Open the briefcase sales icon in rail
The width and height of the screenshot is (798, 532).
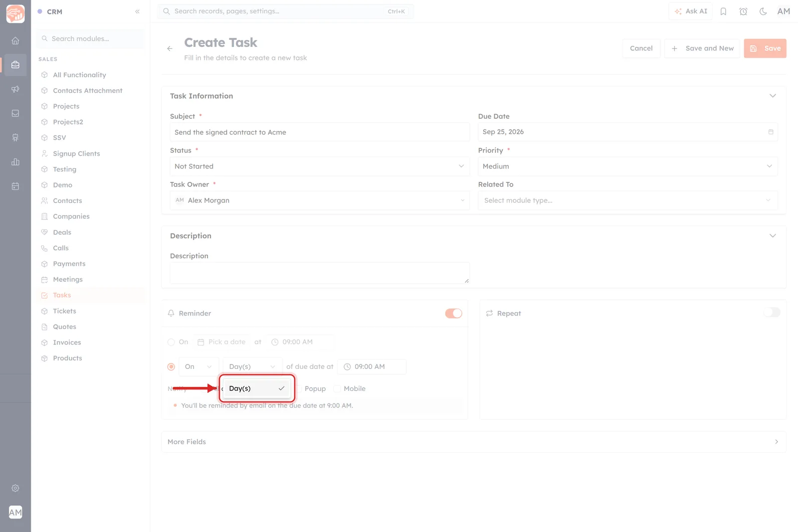15,65
